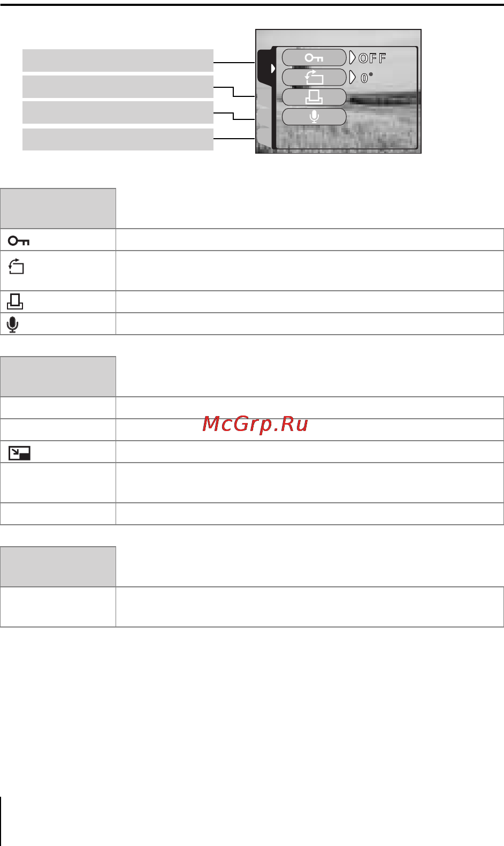Click the key icon in the first table
Screen dimensions: 504x846
pyautogui.click(x=19, y=241)
